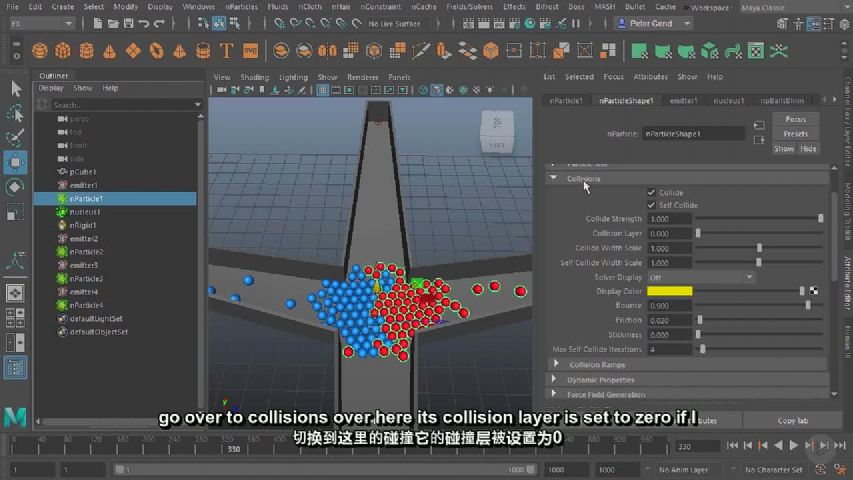Activate the Lasso select tool
853x480 pixels.
coord(16,113)
